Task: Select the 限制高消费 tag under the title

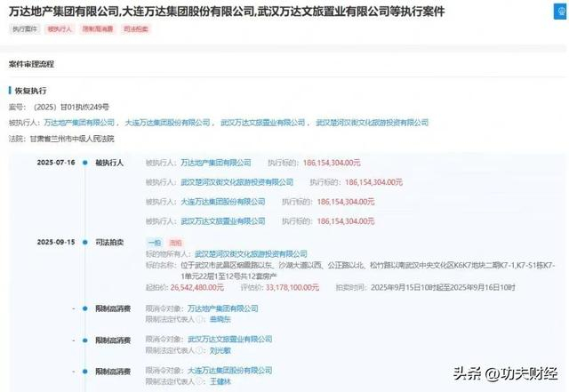Action: (x=98, y=29)
